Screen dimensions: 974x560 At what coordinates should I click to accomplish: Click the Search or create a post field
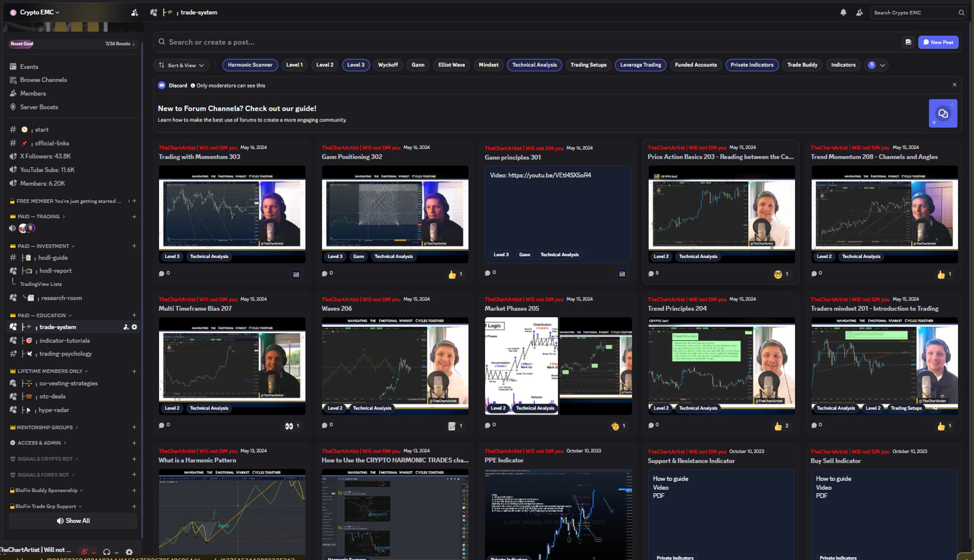click(525, 42)
